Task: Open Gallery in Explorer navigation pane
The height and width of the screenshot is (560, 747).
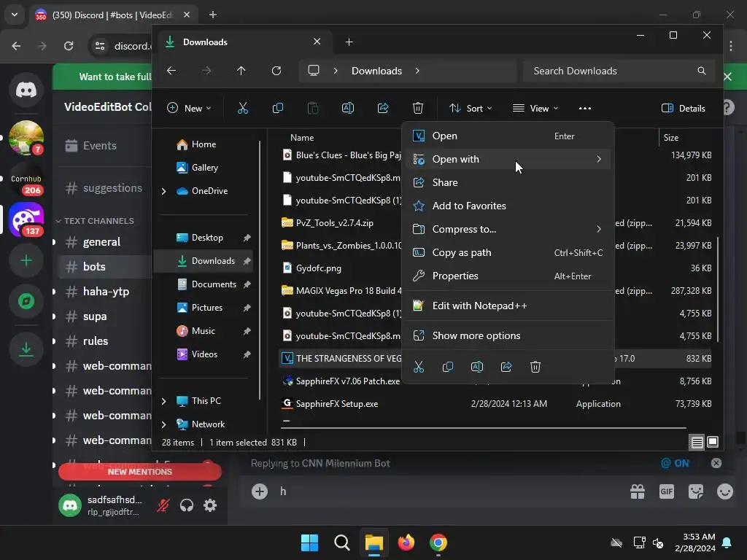Action: click(205, 168)
